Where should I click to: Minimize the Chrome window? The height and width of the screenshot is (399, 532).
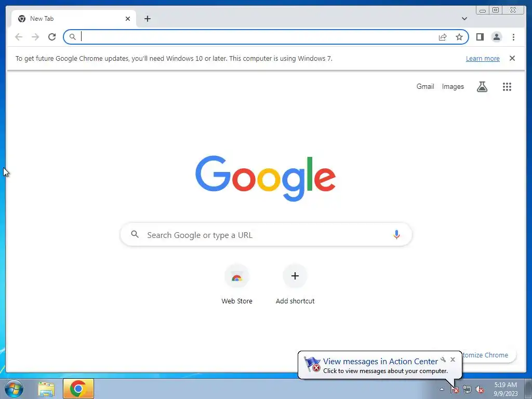[483, 10]
